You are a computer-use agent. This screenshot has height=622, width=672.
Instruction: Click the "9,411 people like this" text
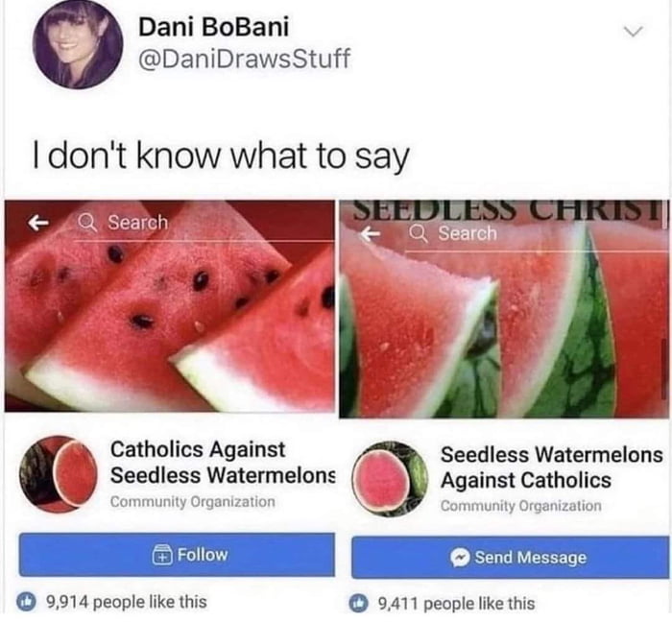[456, 604]
